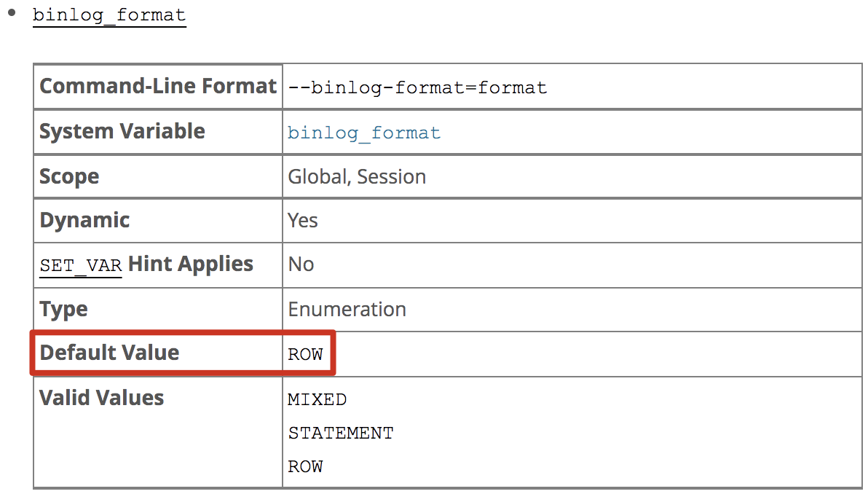Select the Enumeration type value
The height and width of the screenshot is (494, 868).
[347, 309]
